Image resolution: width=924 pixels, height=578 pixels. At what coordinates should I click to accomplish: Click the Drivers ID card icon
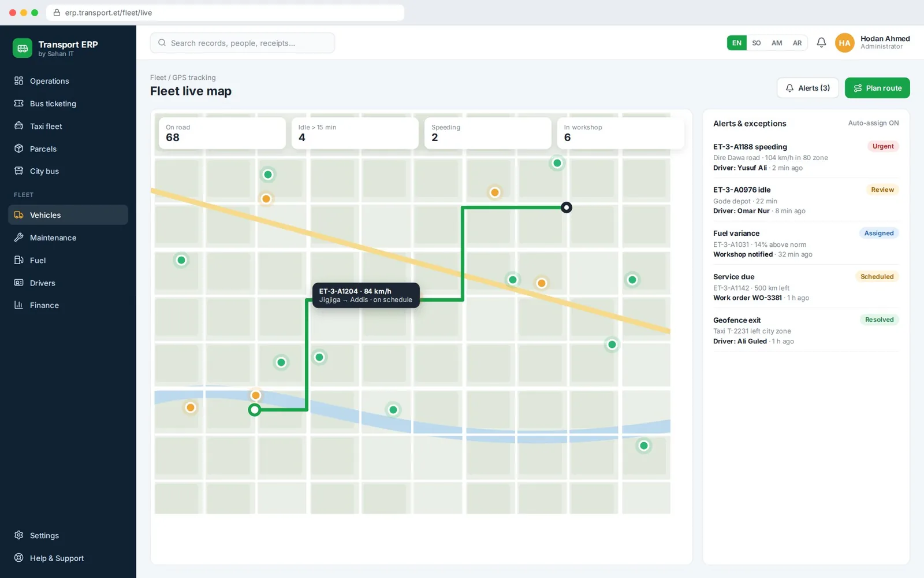(19, 283)
